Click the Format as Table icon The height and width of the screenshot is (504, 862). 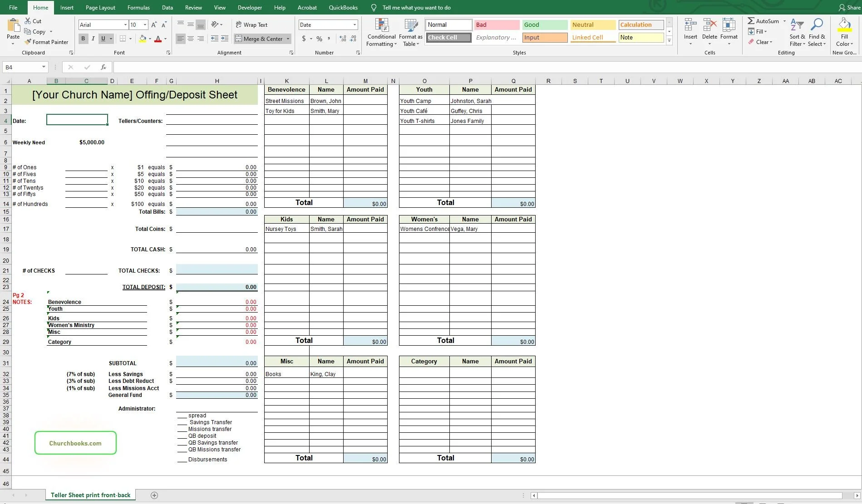(x=410, y=25)
